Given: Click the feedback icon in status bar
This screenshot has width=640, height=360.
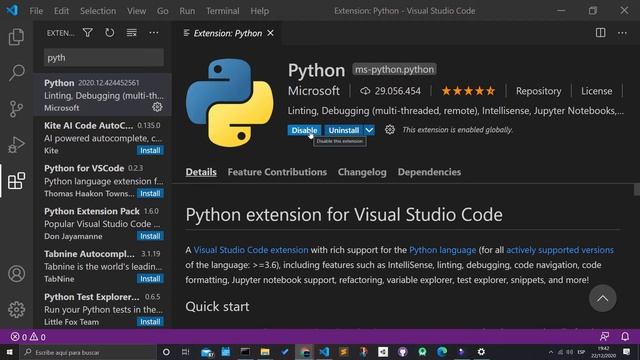Looking at the screenshot, I should (x=604, y=336).
